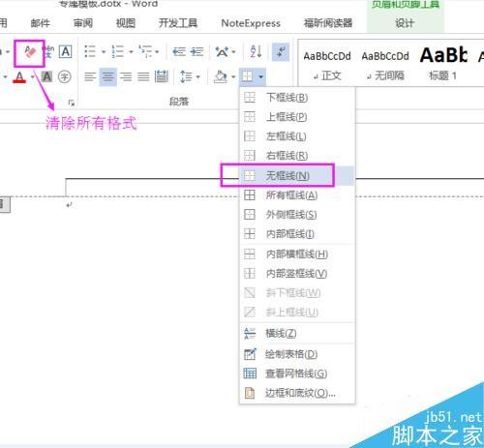
Task: Apply character border (boxed A)
Action: click(66, 51)
